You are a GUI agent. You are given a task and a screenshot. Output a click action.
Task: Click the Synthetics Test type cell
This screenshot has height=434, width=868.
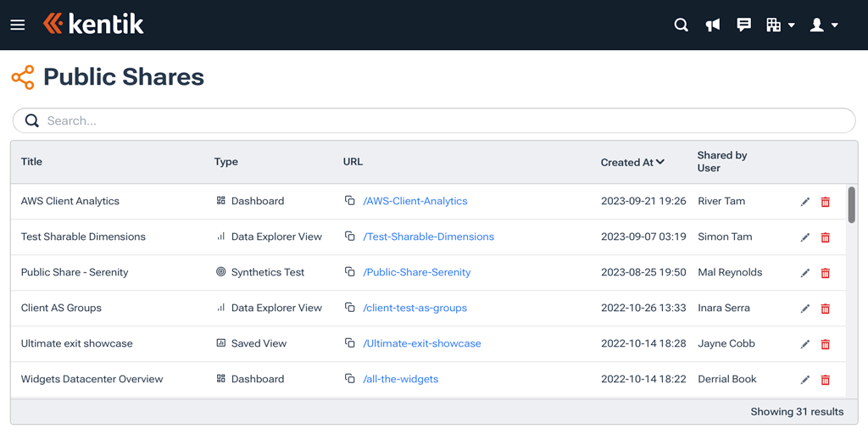coord(260,272)
